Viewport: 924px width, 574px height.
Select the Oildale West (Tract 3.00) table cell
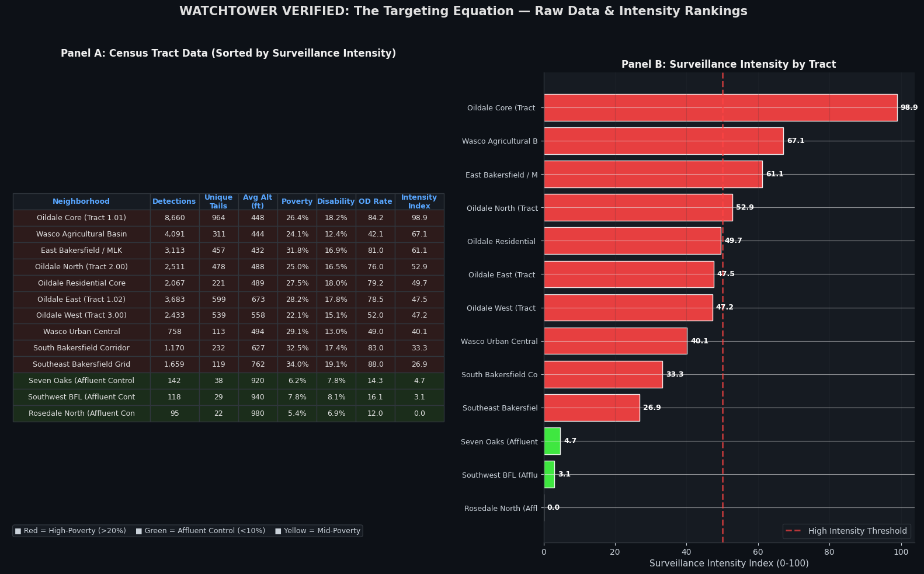81,315
